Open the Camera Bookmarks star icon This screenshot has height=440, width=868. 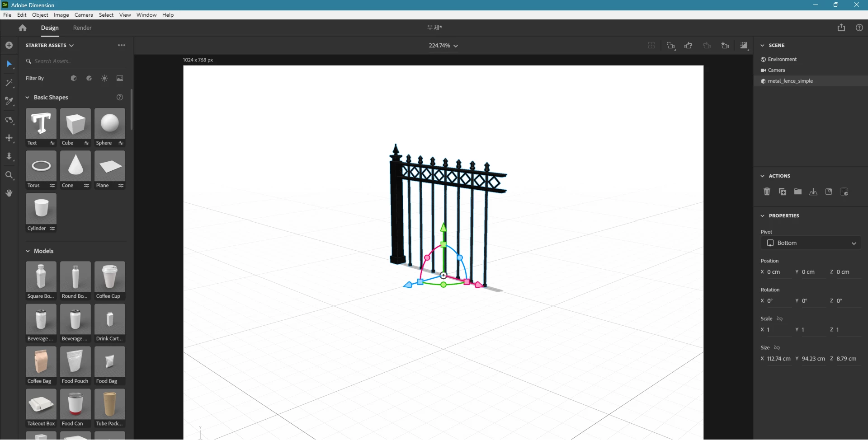[x=725, y=46]
